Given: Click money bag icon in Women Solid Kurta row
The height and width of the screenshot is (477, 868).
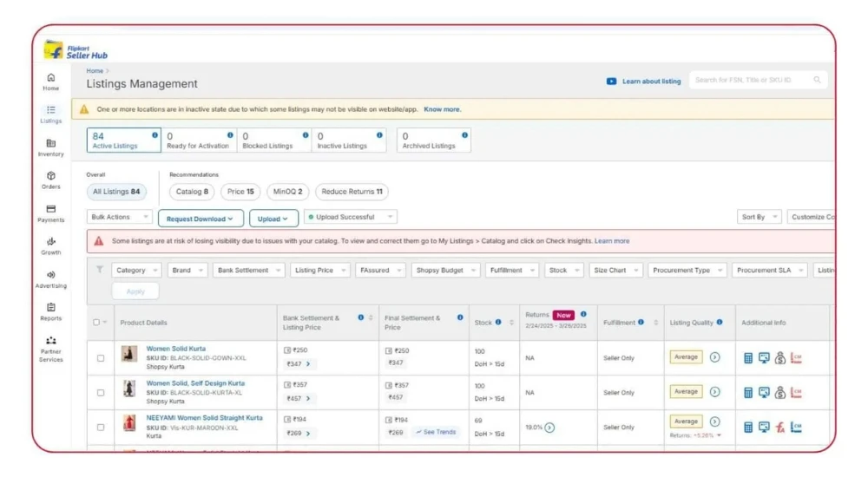Looking at the screenshot, I should click(x=780, y=358).
